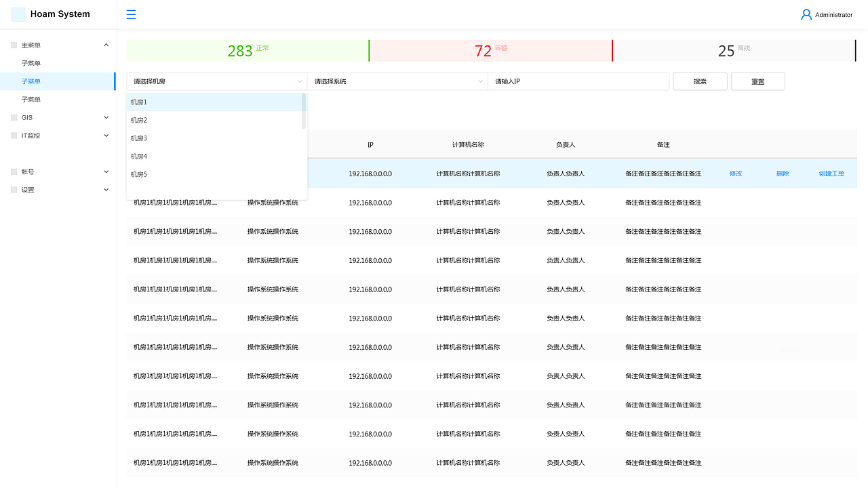868x488 pixels.
Task: Select the 机房4 option
Action: [x=214, y=157]
